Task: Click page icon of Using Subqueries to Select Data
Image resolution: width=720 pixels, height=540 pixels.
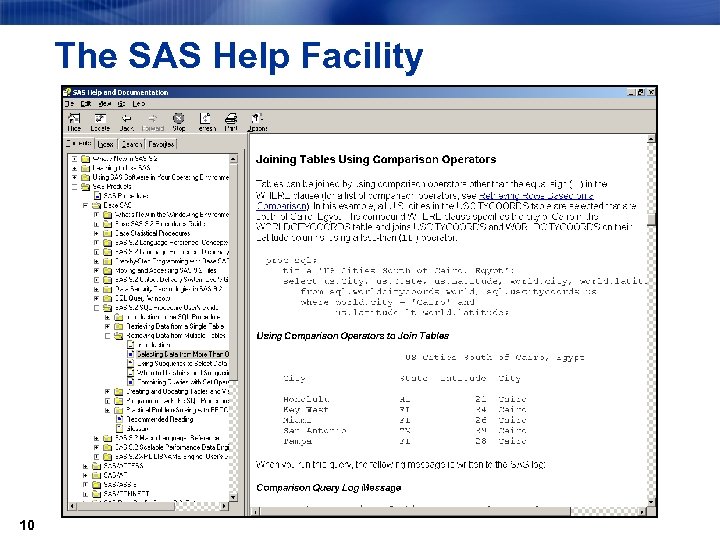Action: point(131,363)
